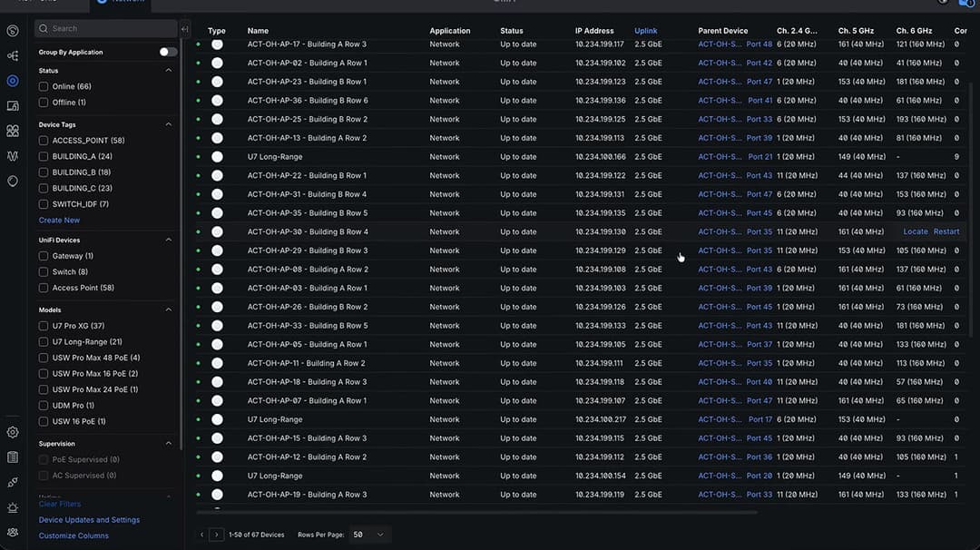980x550 pixels.
Task: Open the Dashboard icon in the sidebar
Action: click(13, 31)
